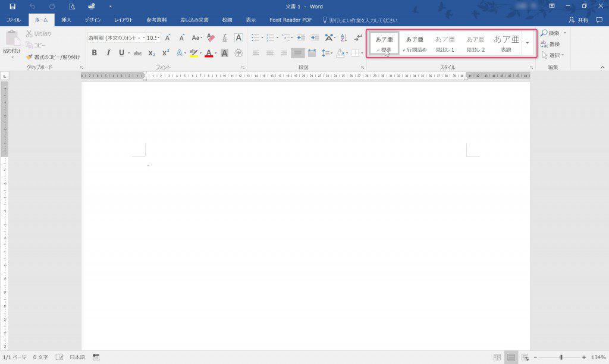This screenshot has width=609, height=364.
Task: Open the 置換 replace tool
Action: click(x=551, y=44)
